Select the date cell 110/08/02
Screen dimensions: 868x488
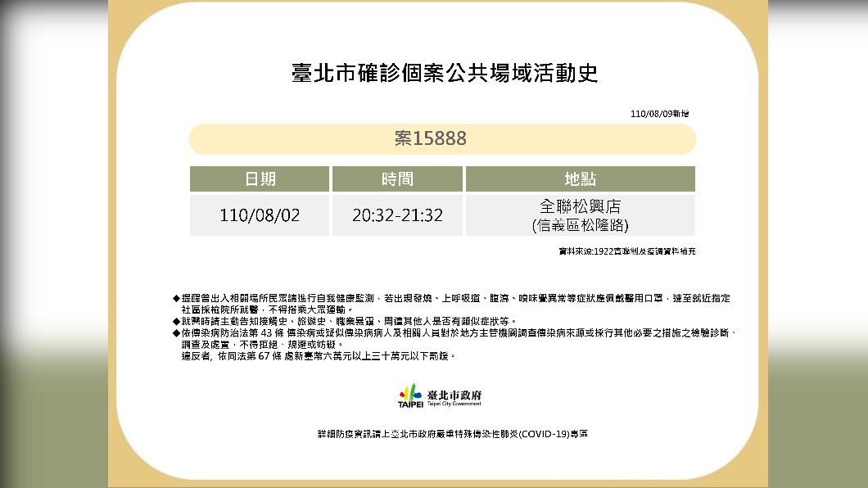click(x=260, y=215)
